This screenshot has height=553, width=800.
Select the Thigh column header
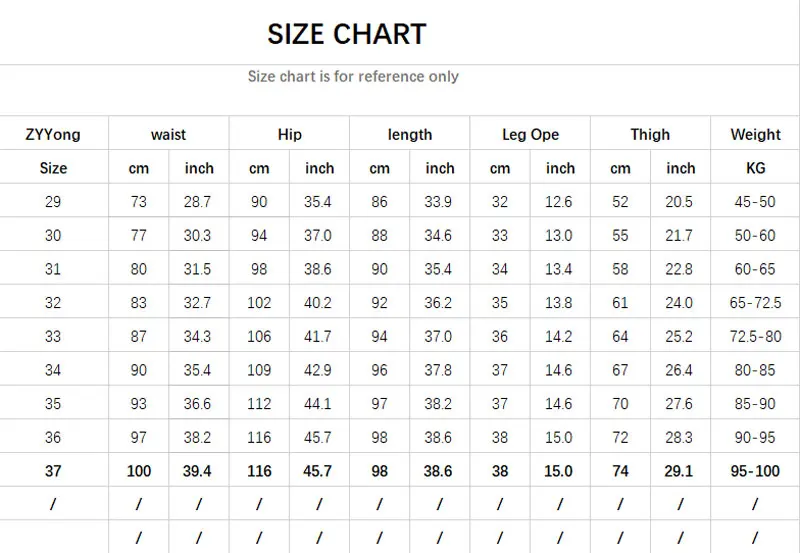650,135
